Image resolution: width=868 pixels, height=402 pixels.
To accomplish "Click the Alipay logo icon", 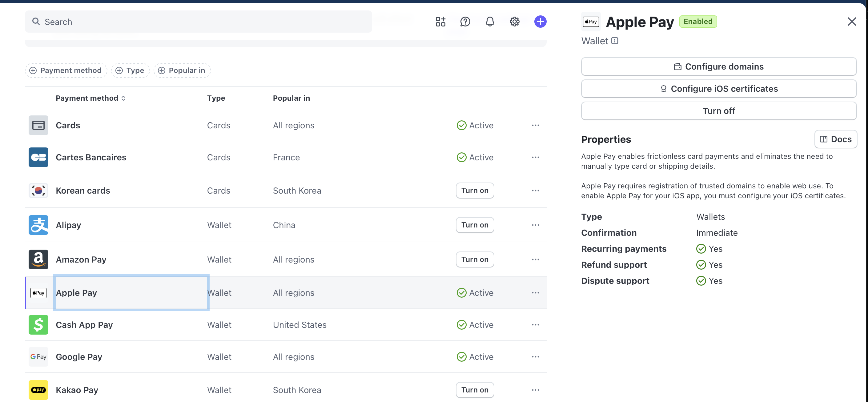I will 38,225.
